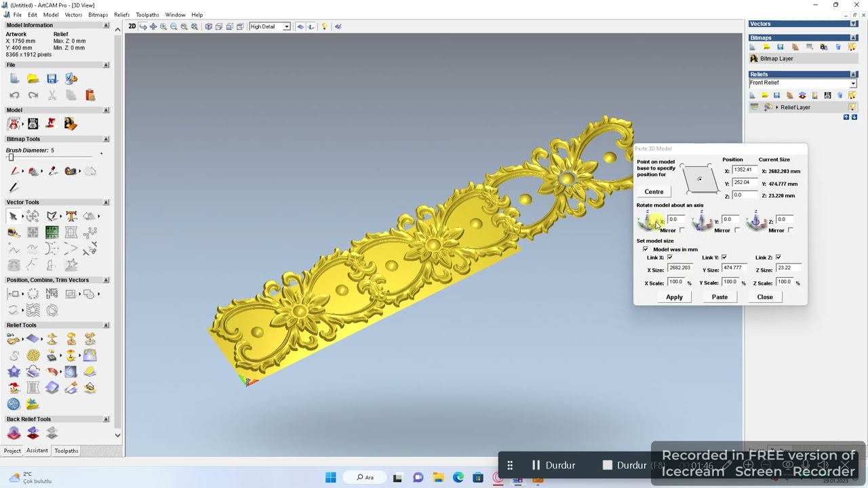
Task: Uncheck the Model was in mm checkbox
Action: (646, 249)
